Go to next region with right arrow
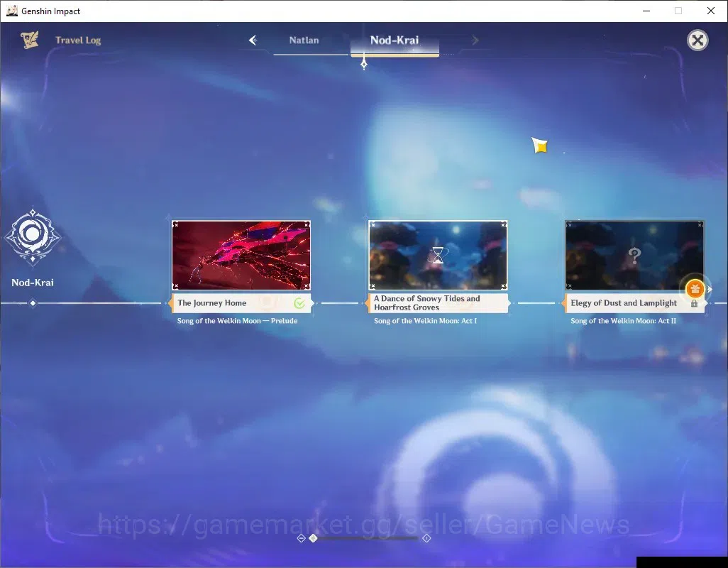 tap(475, 40)
